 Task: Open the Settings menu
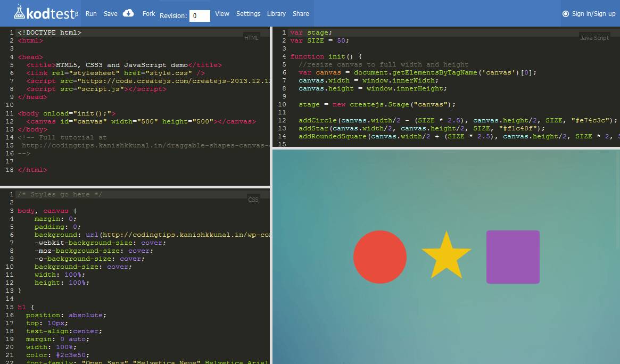coord(249,13)
